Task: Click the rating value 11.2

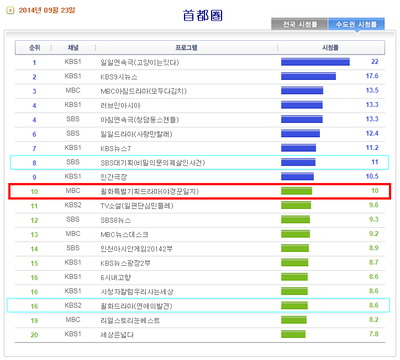Action: coord(372,148)
